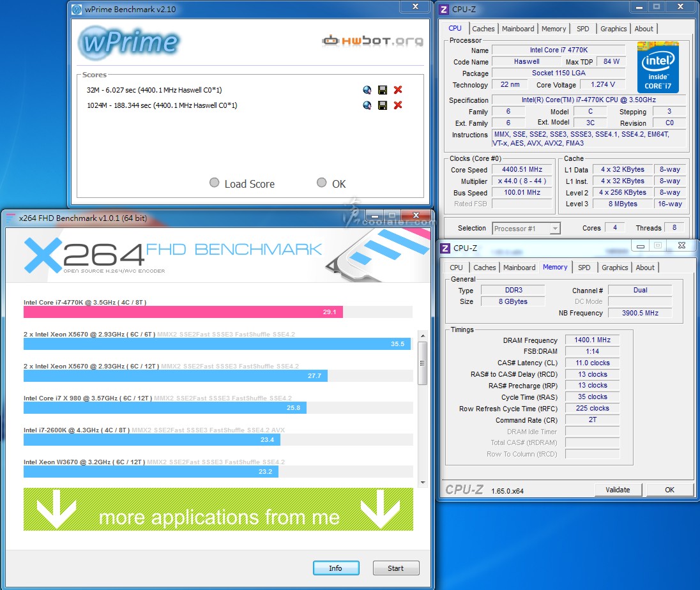Click the Validate button in CPU-Z
700x590 pixels.
(618, 490)
